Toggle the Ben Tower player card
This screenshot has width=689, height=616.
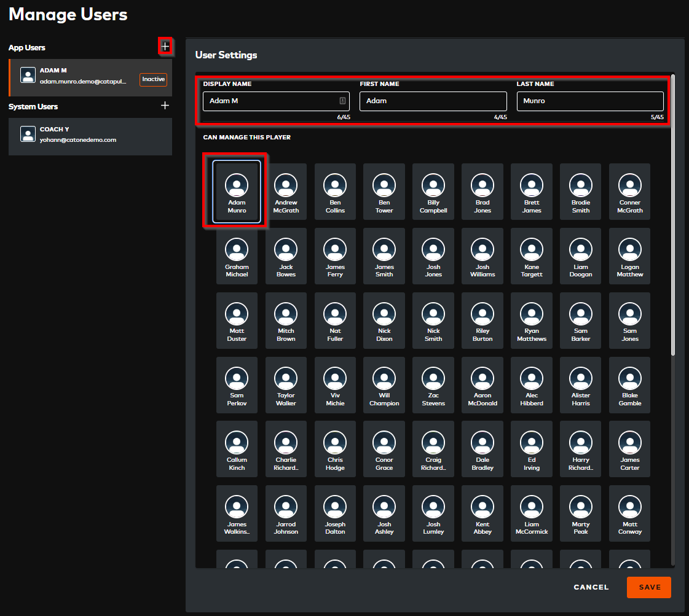click(x=384, y=192)
